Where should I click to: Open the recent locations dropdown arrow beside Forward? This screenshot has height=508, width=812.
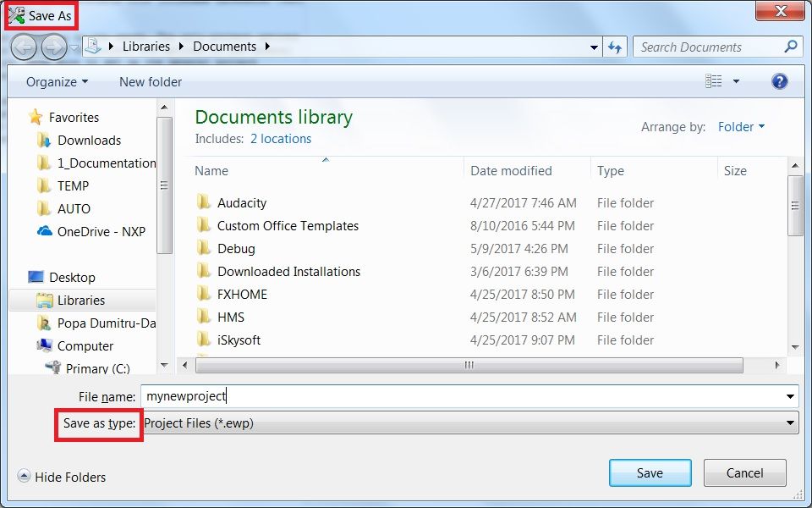click(74, 47)
